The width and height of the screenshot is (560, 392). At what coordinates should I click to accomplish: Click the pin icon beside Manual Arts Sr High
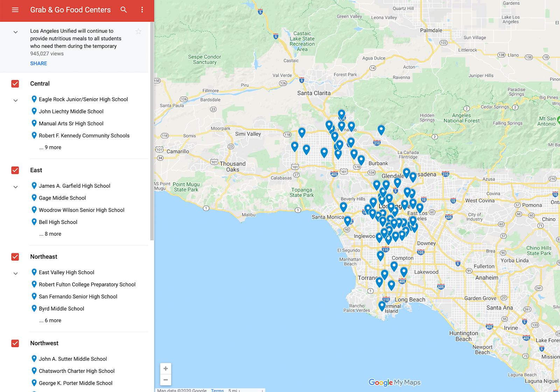pyautogui.click(x=34, y=123)
